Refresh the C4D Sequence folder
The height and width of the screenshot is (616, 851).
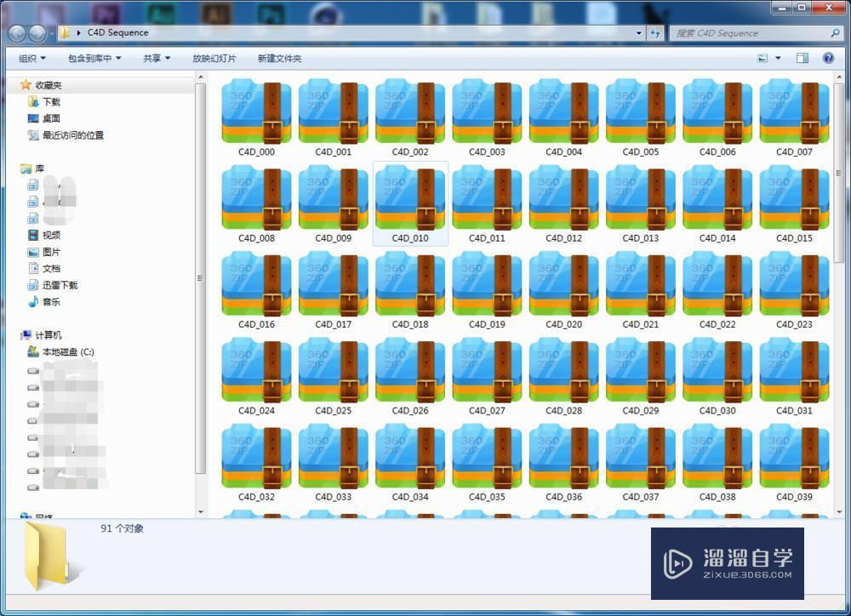655,33
